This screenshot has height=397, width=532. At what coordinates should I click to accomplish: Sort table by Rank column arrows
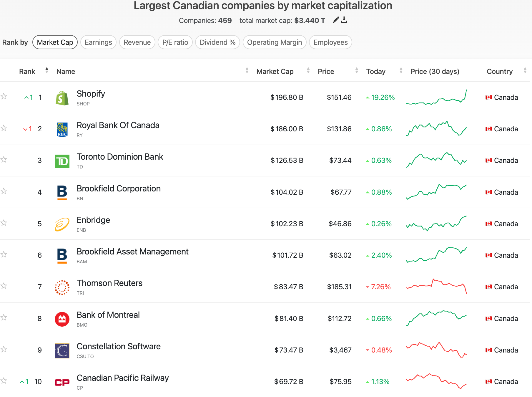pos(47,70)
